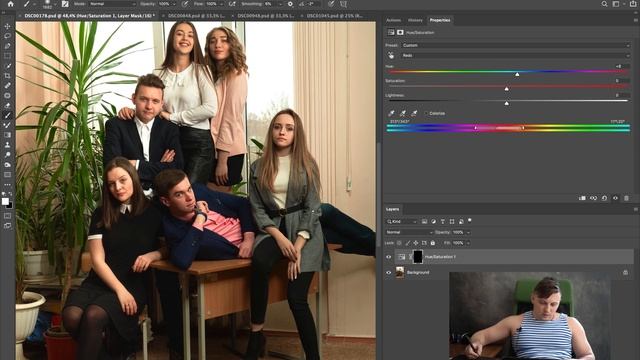
Task: Filter layers by pixel layers icon
Action: (424, 221)
